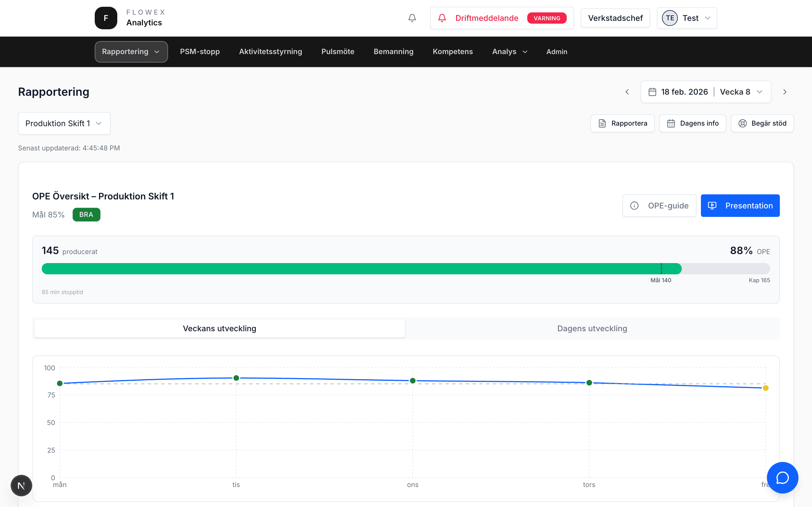Open the OPE-guide info panel

(x=659, y=206)
